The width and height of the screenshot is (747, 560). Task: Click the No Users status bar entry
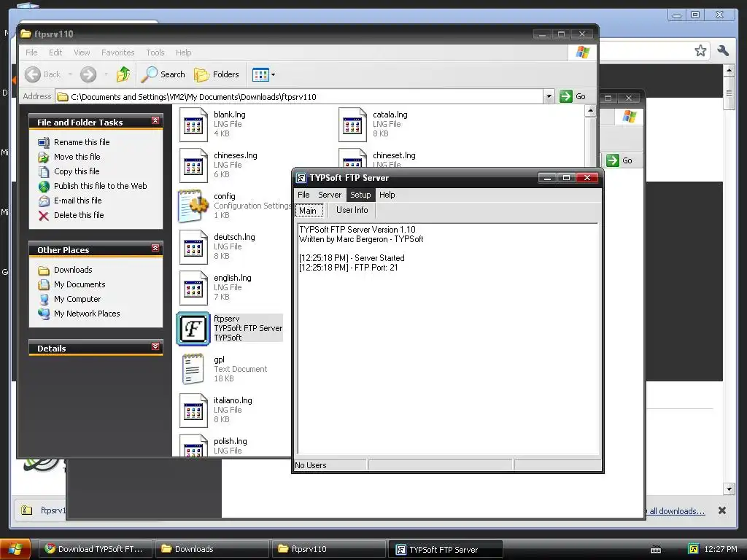[330, 465]
